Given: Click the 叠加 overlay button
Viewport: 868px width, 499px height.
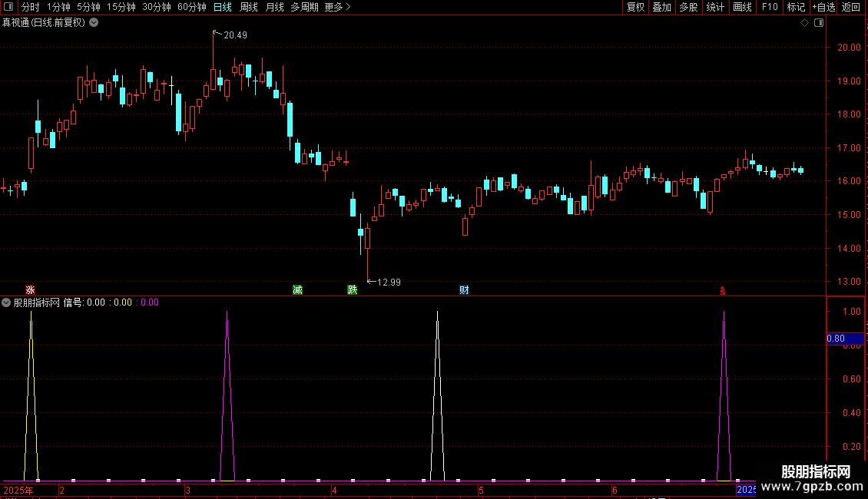Looking at the screenshot, I should click(661, 7).
